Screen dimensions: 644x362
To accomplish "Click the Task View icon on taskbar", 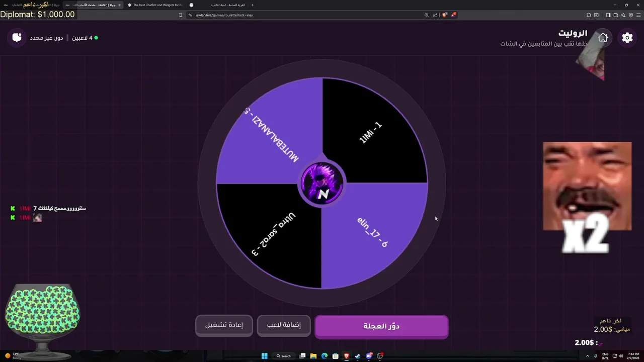I will click(302, 356).
